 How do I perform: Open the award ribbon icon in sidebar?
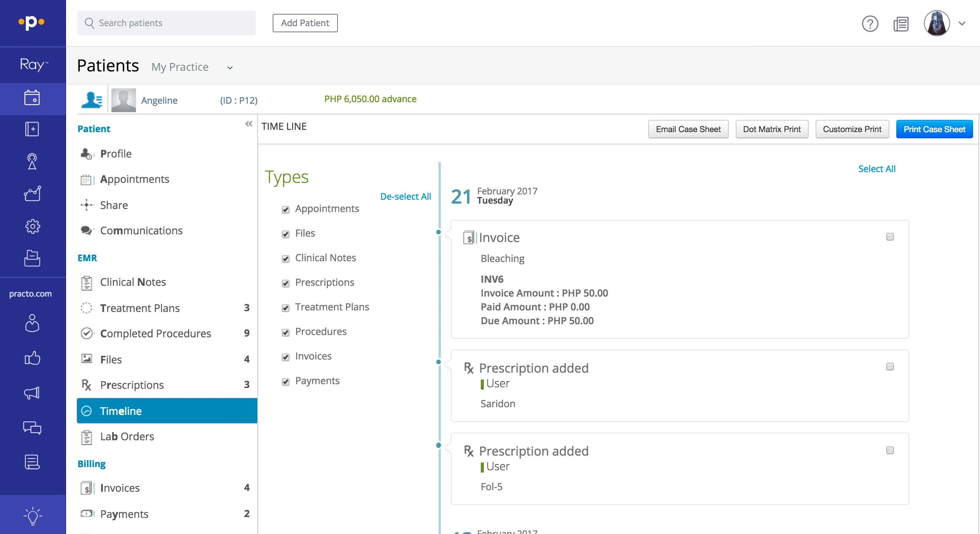point(32,161)
